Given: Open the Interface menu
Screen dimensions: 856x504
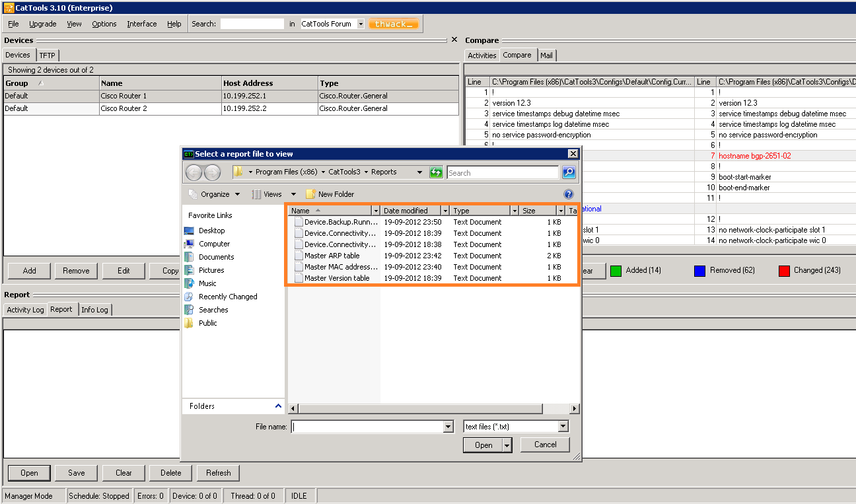Looking at the screenshot, I should click(142, 24).
